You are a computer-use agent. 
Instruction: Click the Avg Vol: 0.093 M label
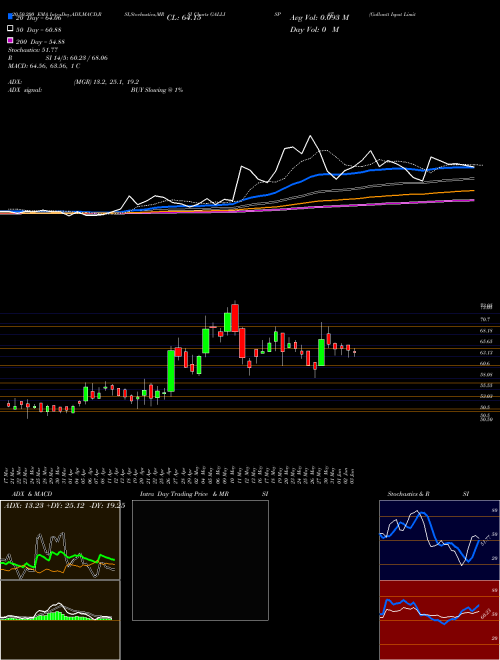319,18
